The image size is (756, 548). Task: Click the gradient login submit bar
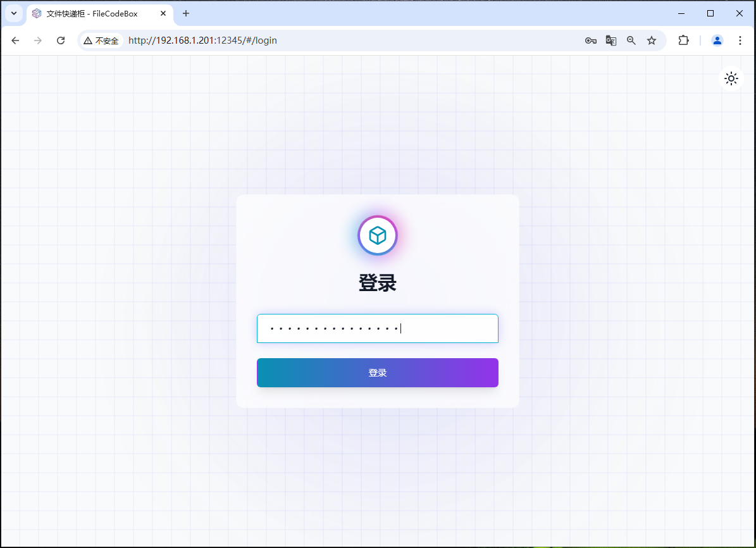pos(378,373)
